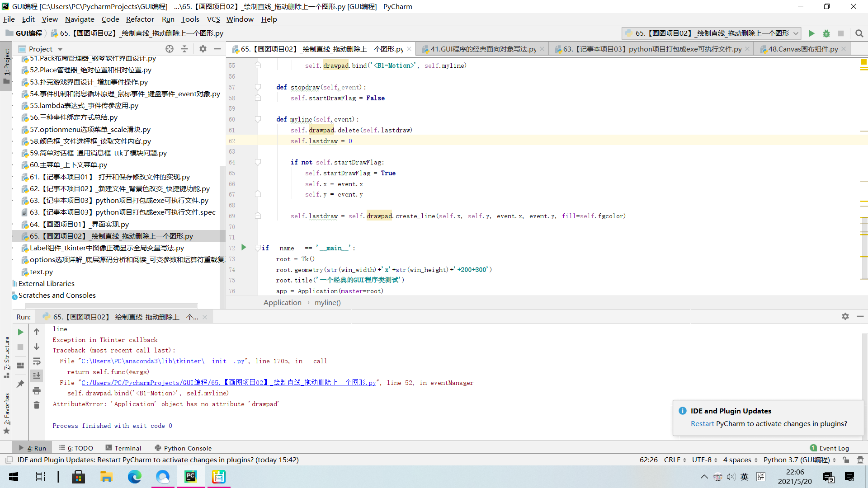Open the Navigate menu

click(x=80, y=19)
